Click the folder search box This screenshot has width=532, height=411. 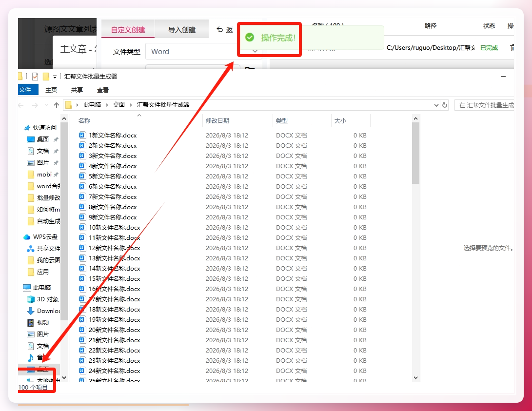[485, 105]
